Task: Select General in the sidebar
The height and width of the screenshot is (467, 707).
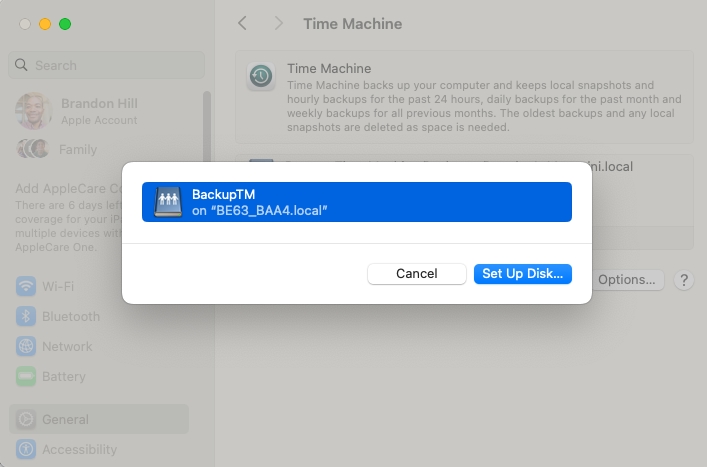Action: (99, 419)
